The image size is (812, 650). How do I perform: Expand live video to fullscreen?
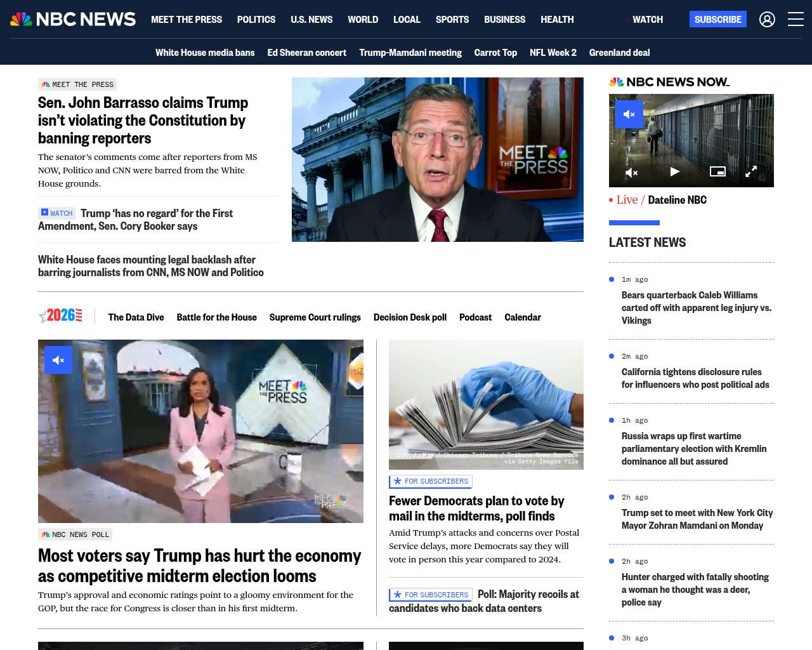pyautogui.click(x=751, y=171)
